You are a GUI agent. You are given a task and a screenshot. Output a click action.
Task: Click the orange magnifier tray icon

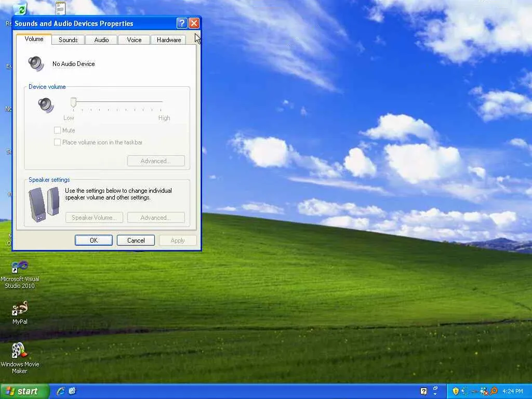(x=494, y=391)
